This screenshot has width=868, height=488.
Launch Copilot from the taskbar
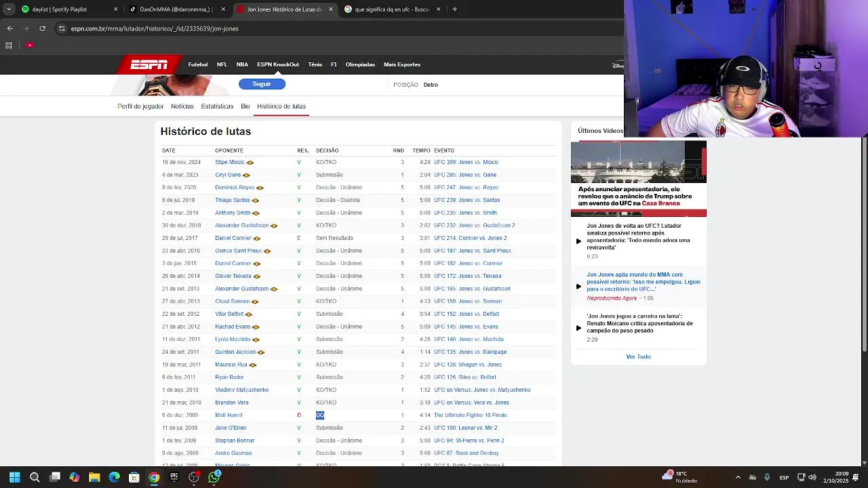click(75, 477)
